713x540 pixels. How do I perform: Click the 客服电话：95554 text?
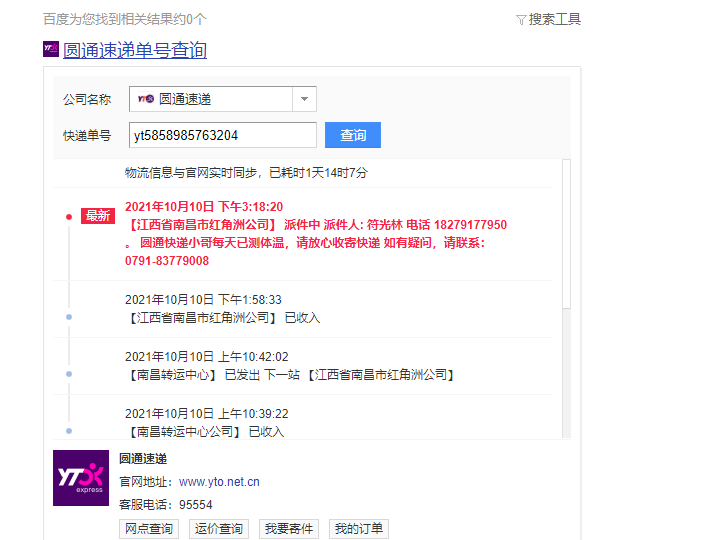166,505
